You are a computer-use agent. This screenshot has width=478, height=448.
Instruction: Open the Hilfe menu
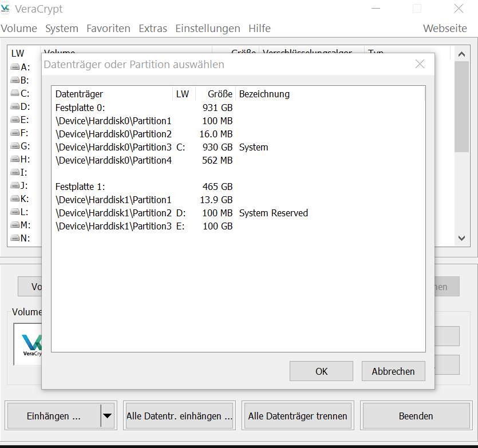(x=259, y=29)
